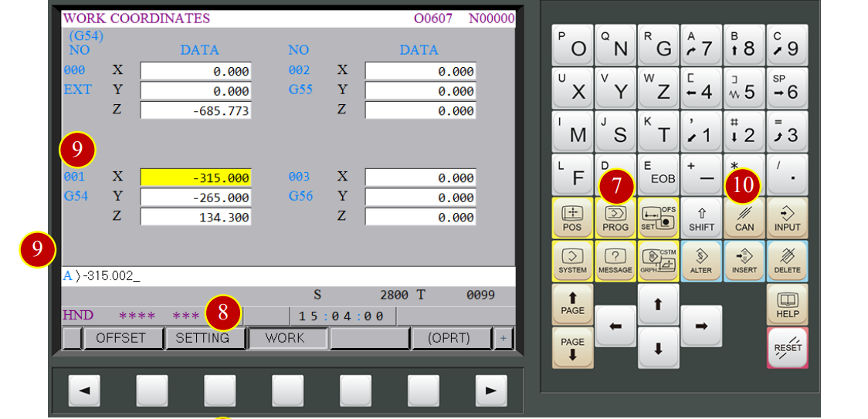Select the G54 Y field -265.000

click(x=195, y=198)
